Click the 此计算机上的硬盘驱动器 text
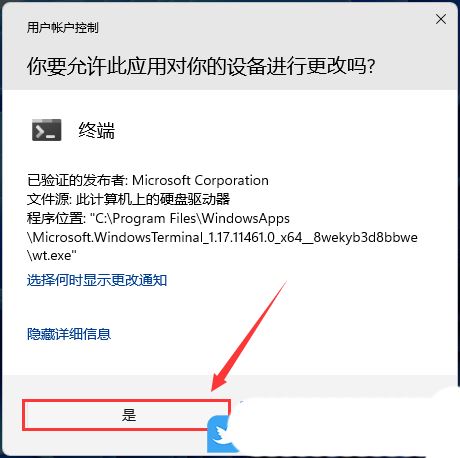 [153, 199]
